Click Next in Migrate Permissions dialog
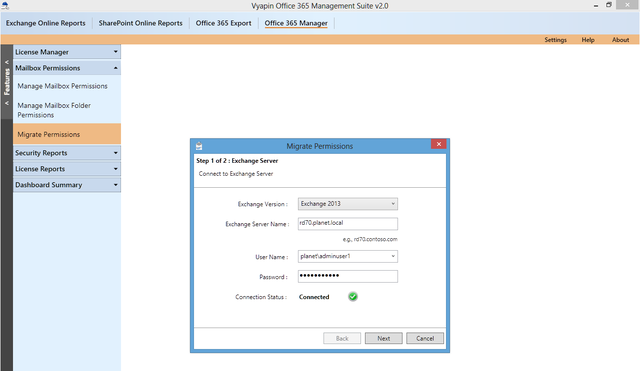This screenshot has width=640, height=371. coord(384,338)
